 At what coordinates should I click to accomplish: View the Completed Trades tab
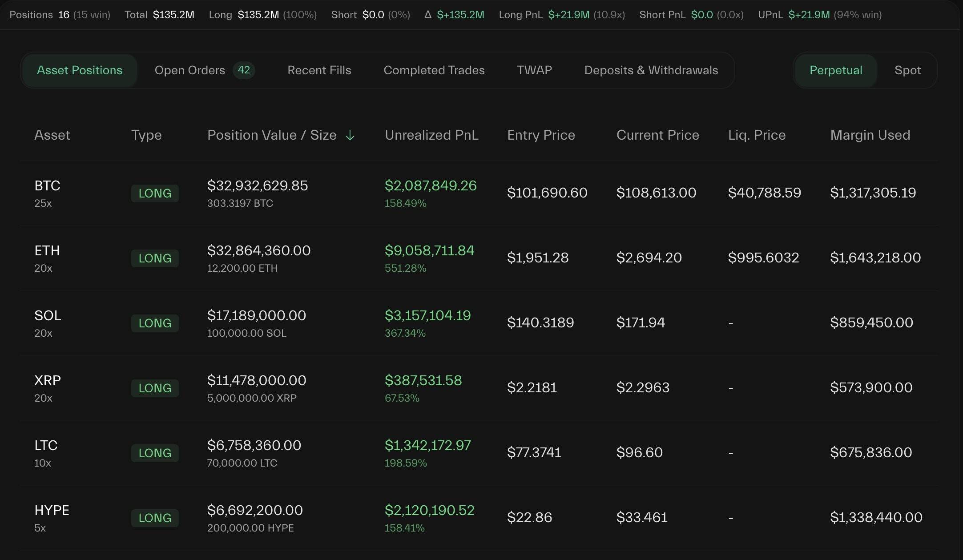pos(434,70)
